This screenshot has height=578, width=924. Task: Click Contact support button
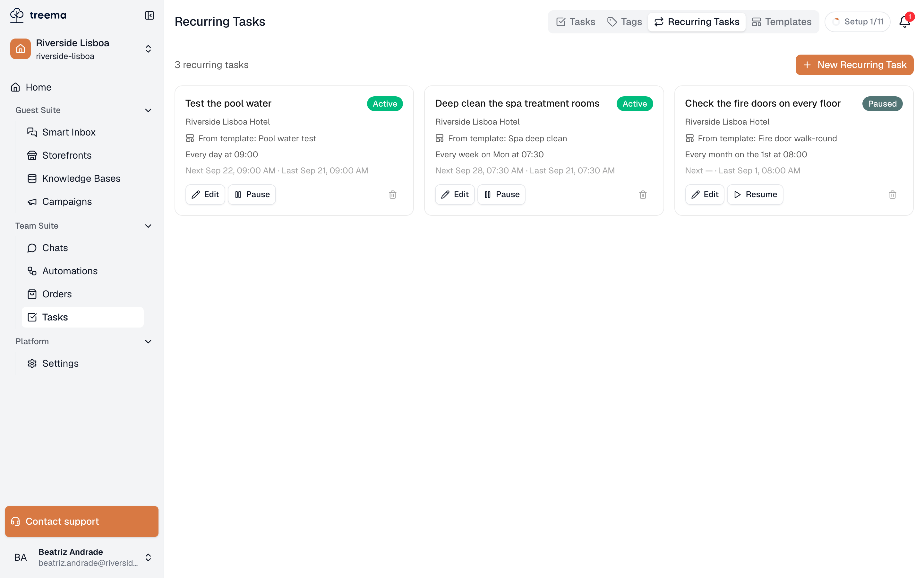(x=82, y=521)
